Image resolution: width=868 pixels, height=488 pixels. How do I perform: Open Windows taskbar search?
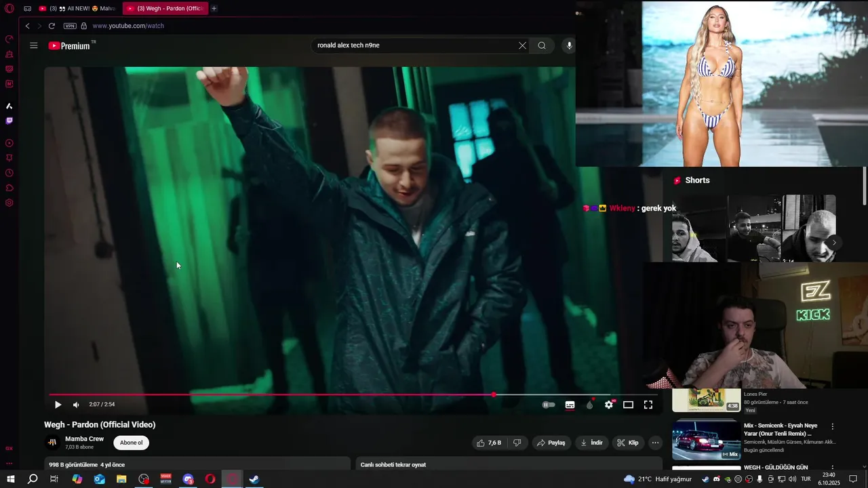pos(33,479)
